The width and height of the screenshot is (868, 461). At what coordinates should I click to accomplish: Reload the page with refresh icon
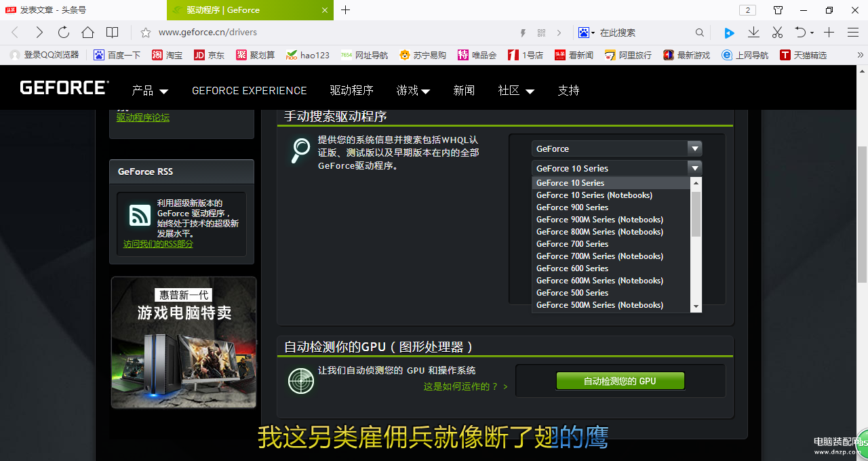(x=64, y=33)
